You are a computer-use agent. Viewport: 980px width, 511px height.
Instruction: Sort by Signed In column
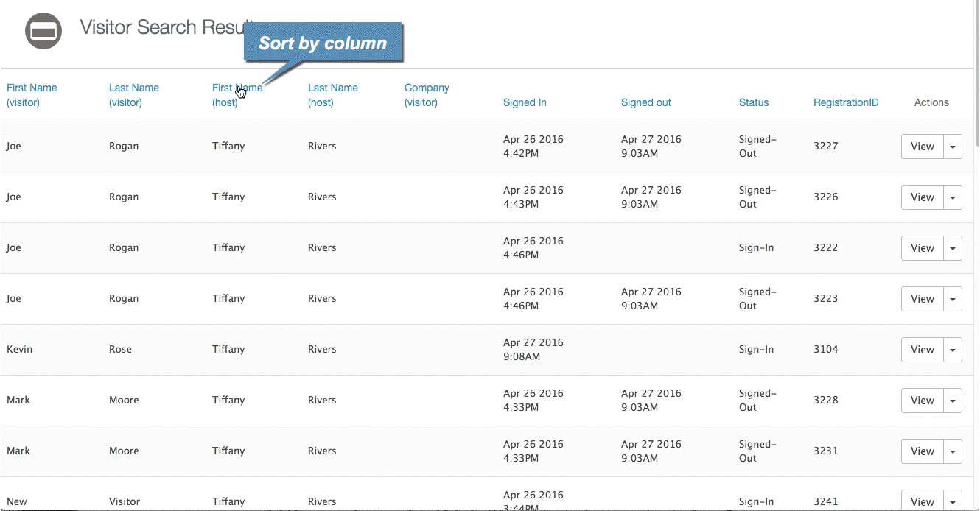pos(525,102)
